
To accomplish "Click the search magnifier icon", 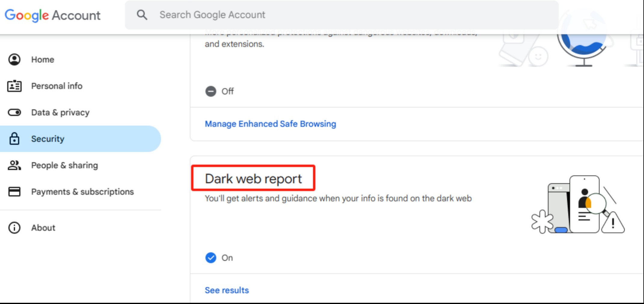I will (142, 15).
